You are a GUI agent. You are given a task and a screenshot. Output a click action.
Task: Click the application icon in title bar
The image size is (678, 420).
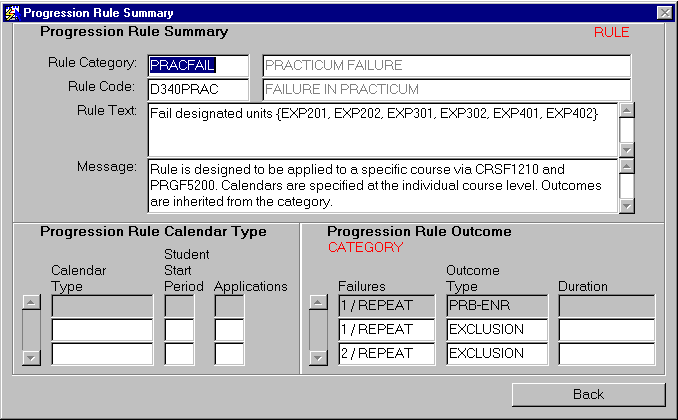(11, 12)
